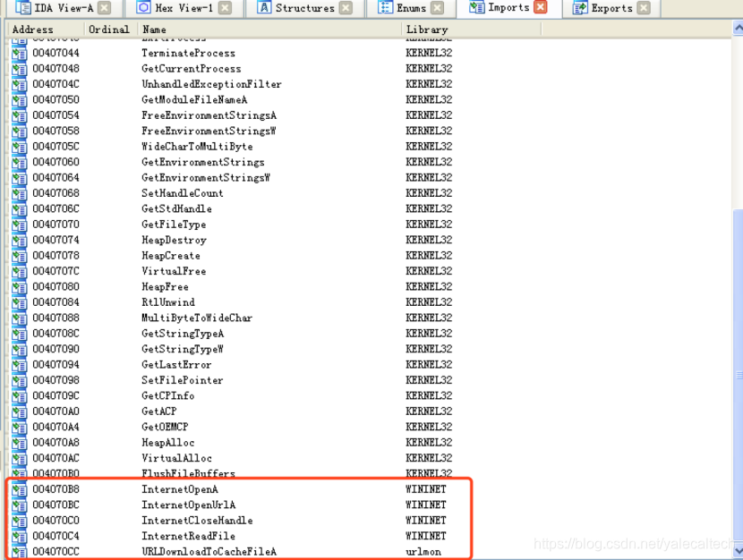Click the import icon for HeapDestroy row
743x560 pixels.
pyautogui.click(x=20, y=241)
